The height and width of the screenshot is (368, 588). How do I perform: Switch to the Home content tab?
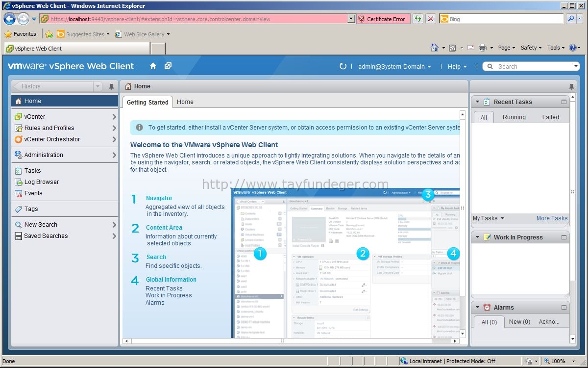[185, 102]
